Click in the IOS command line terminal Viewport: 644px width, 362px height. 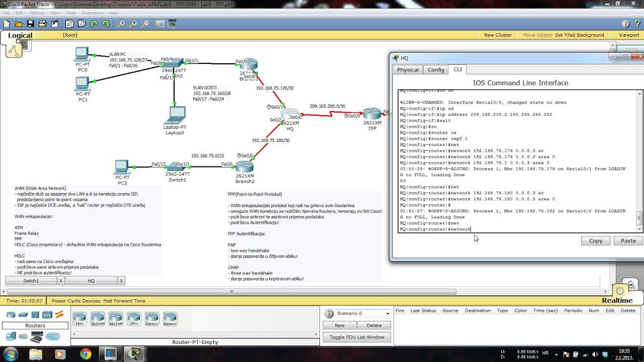pyautogui.click(x=517, y=161)
